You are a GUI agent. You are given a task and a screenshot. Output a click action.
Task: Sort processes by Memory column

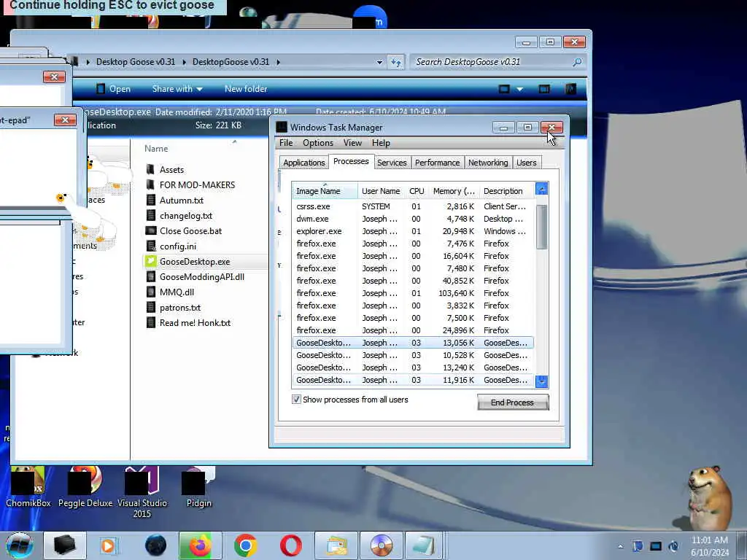(454, 191)
